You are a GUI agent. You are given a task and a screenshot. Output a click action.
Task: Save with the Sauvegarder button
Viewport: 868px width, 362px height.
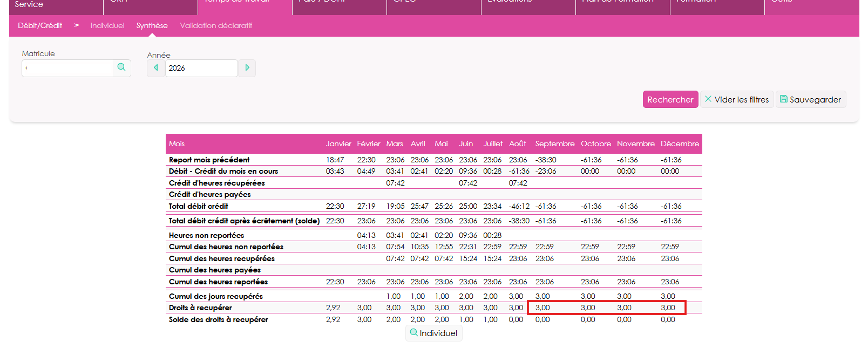[811, 99]
